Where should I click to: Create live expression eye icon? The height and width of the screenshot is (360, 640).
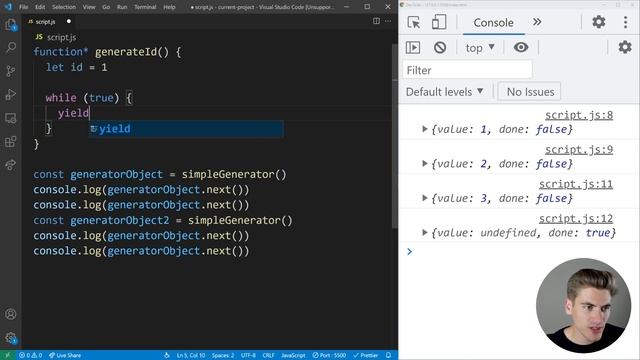[x=521, y=47]
